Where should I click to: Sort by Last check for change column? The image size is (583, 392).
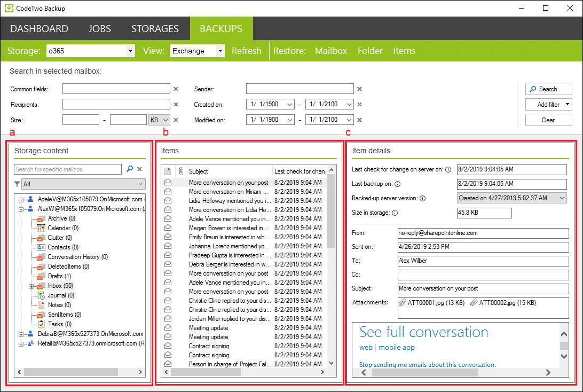(x=300, y=171)
